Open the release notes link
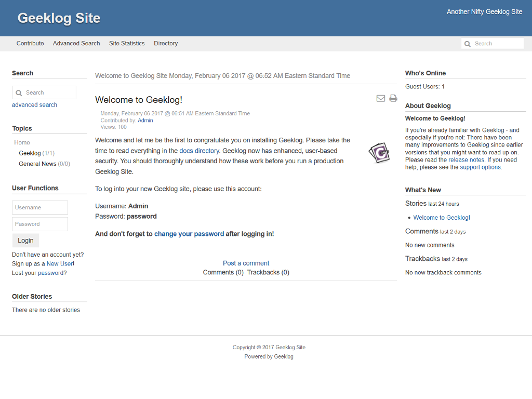532x399 pixels. [466, 160]
